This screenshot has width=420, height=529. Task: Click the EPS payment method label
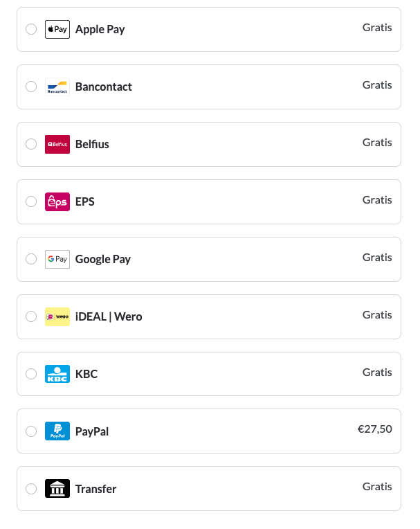(x=85, y=201)
